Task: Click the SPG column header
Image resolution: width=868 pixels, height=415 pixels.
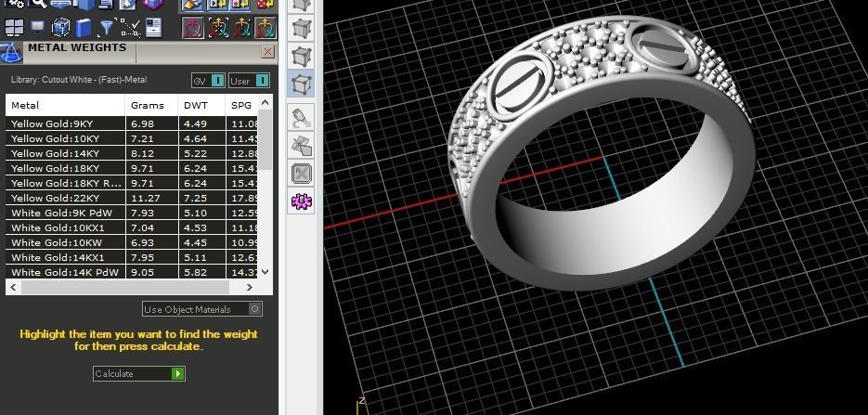Action: click(x=242, y=105)
